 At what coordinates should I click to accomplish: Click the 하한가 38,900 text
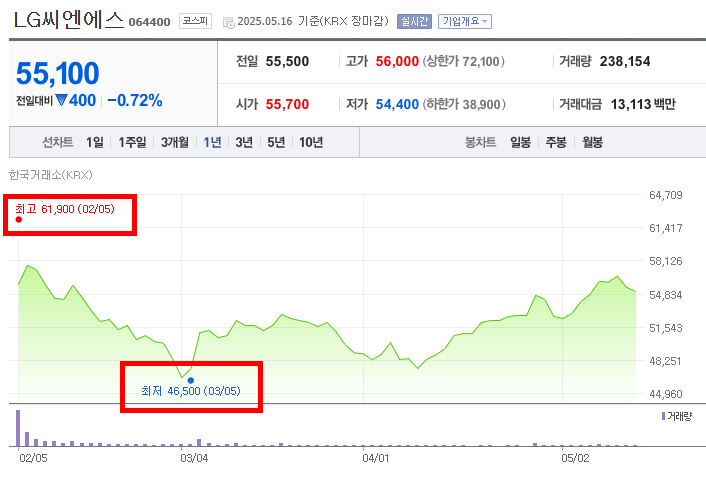(x=464, y=104)
